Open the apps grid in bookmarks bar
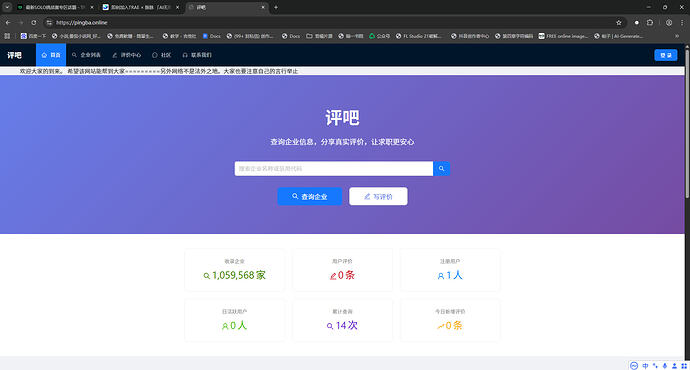 (7, 36)
